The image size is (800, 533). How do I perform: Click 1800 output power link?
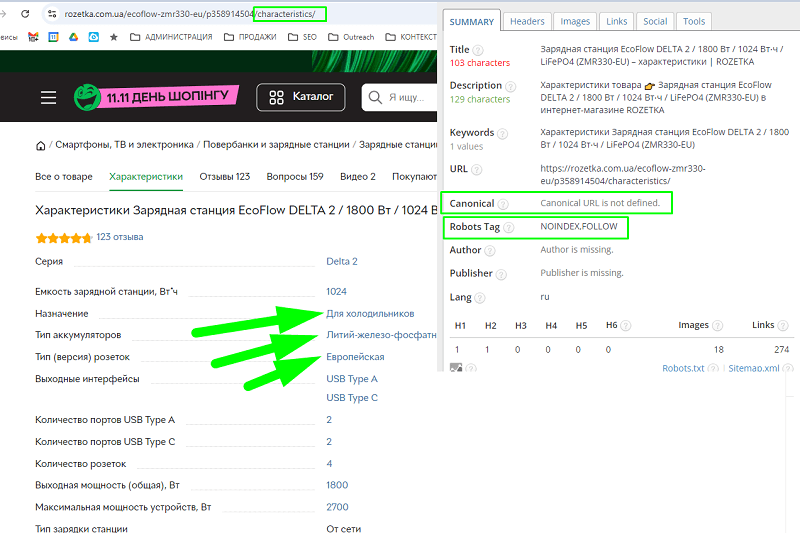pos(337,485)
